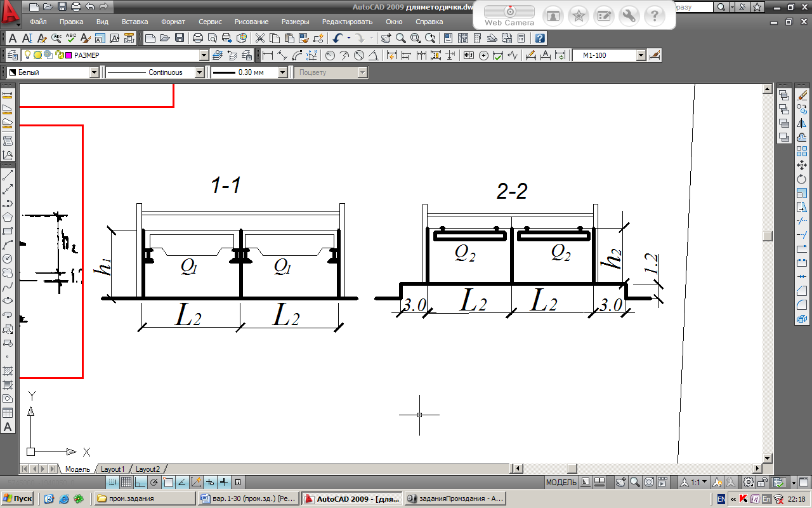Select the Angular dimension tool
The width and height of the screenshot is (812, 508).
tap(374, 55)
